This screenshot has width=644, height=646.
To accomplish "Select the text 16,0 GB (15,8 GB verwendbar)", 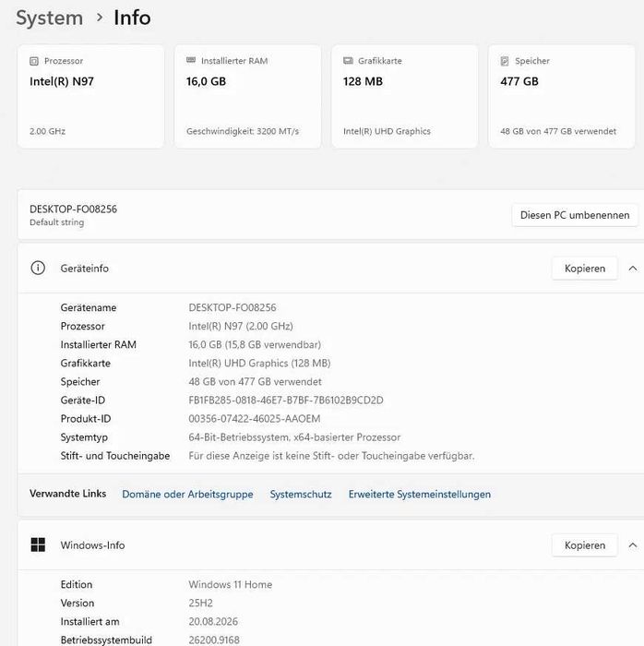I will tap(255, 345).
